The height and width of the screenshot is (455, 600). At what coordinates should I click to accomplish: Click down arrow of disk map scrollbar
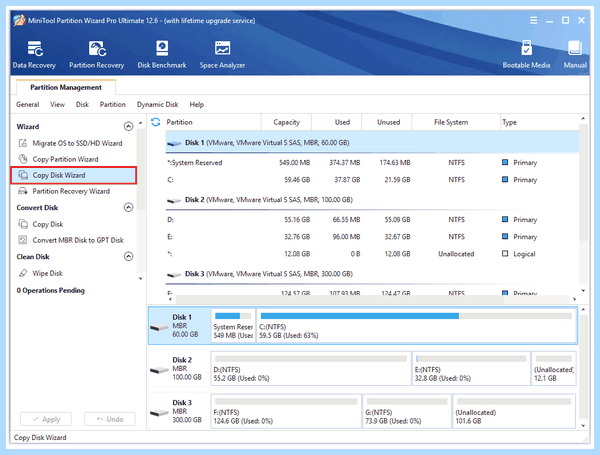coord(583,426)
